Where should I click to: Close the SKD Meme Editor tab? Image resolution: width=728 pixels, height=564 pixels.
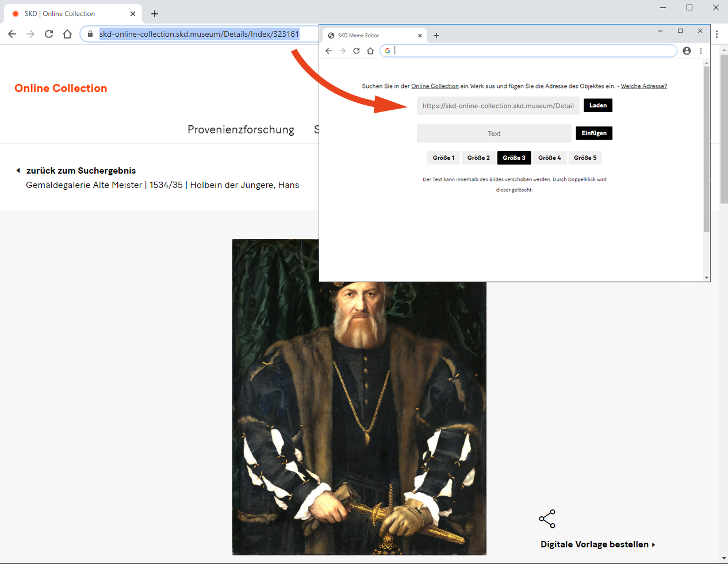(x=420, y=36)
